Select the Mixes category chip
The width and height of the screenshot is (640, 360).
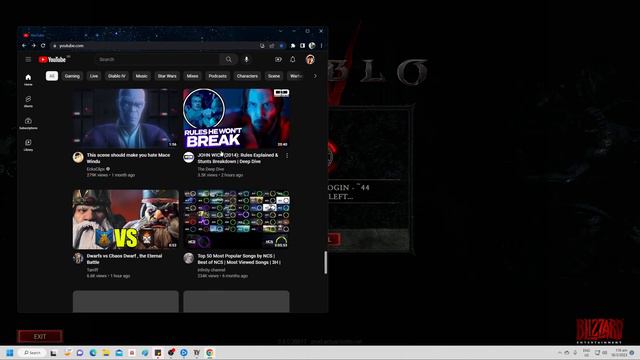click(x=192, y=76)
